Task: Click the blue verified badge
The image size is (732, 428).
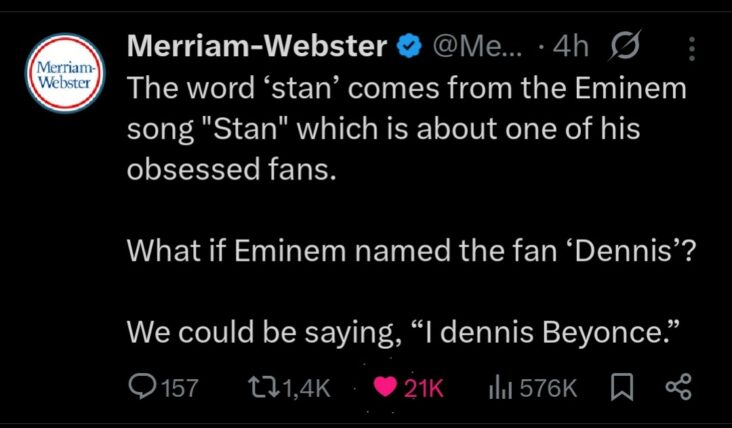Action: coord(410,47)
